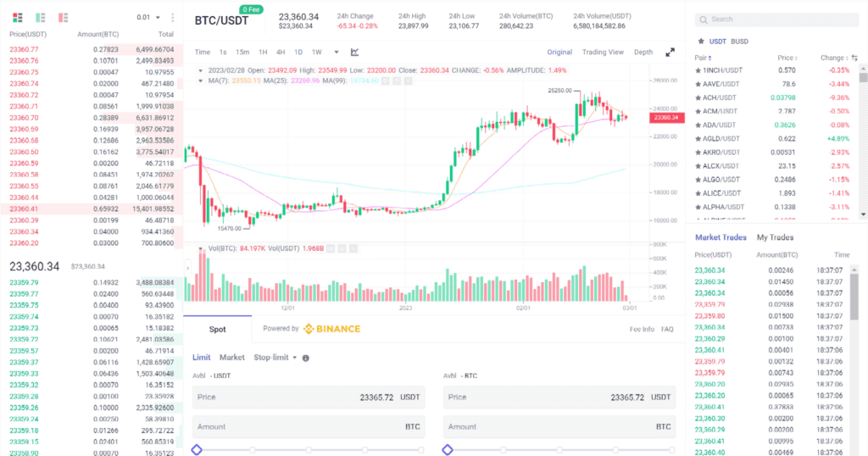Select the 1D chart interval

[298, 52]
